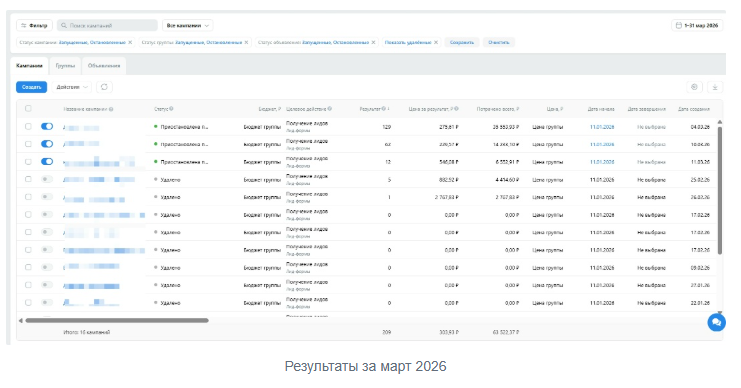Check the deleted row created 22.01.26
This screenshot has width=741, height=388.
pos(28,302)
